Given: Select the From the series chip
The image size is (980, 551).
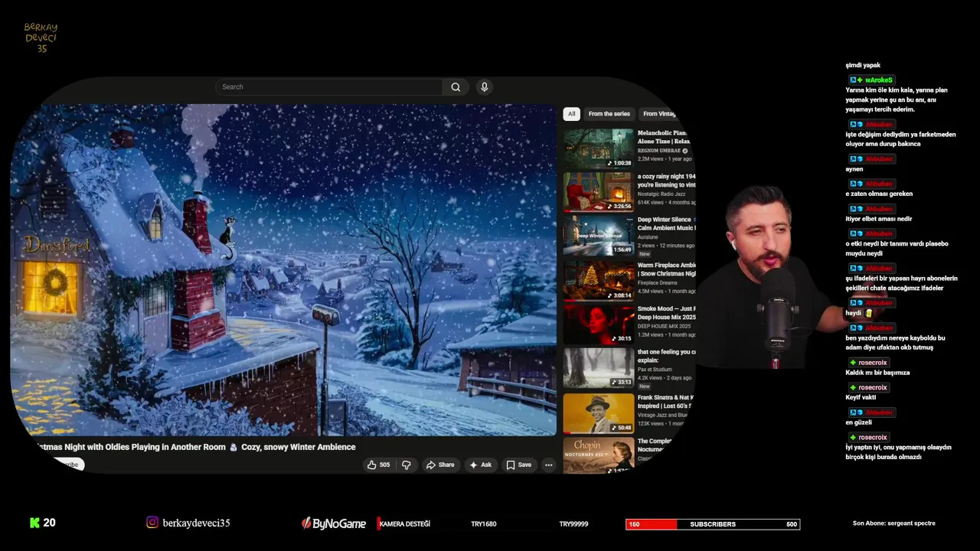Looking at the screenshot, I should click(609, 114).
